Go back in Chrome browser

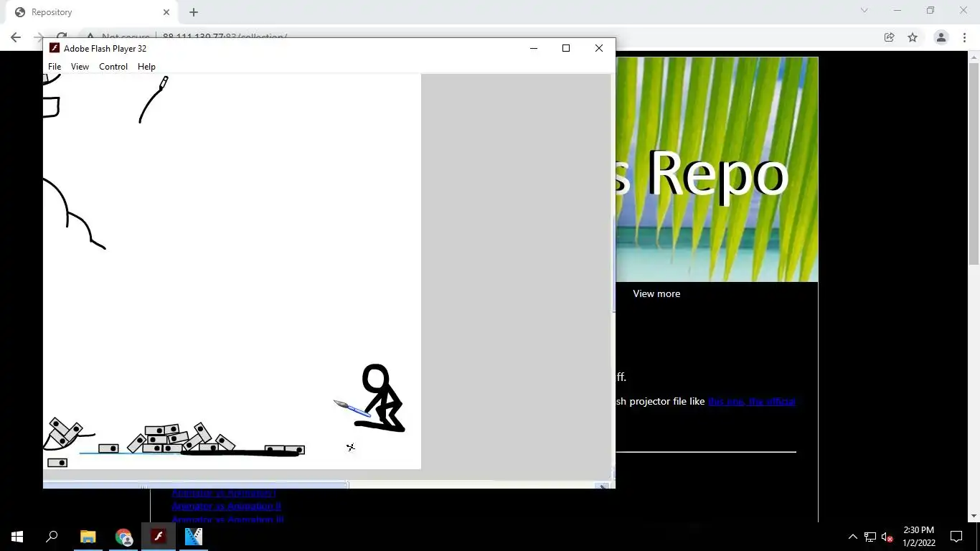[16, 37]
